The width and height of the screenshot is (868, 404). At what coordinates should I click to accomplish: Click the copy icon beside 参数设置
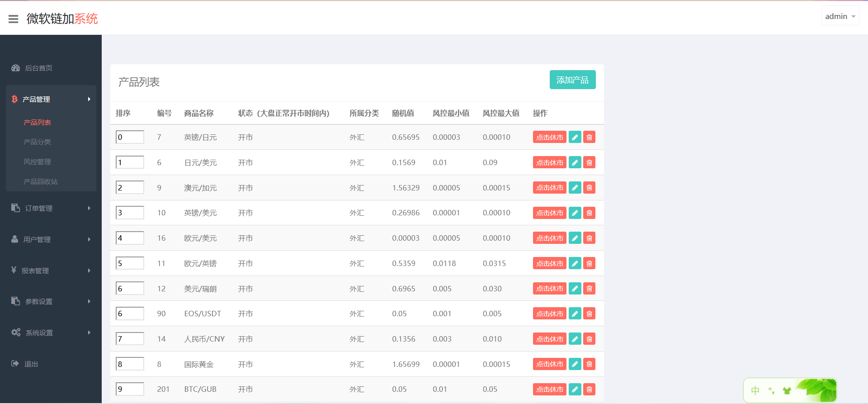pos(15,301)
